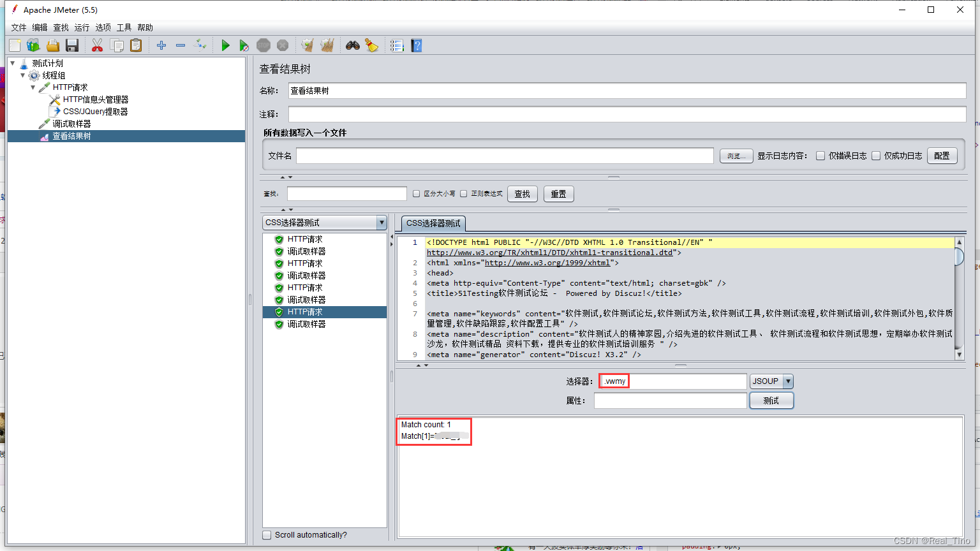Enable the 仅错误日志 checkbox
980x551 pixels.
[x=820, y=156]
